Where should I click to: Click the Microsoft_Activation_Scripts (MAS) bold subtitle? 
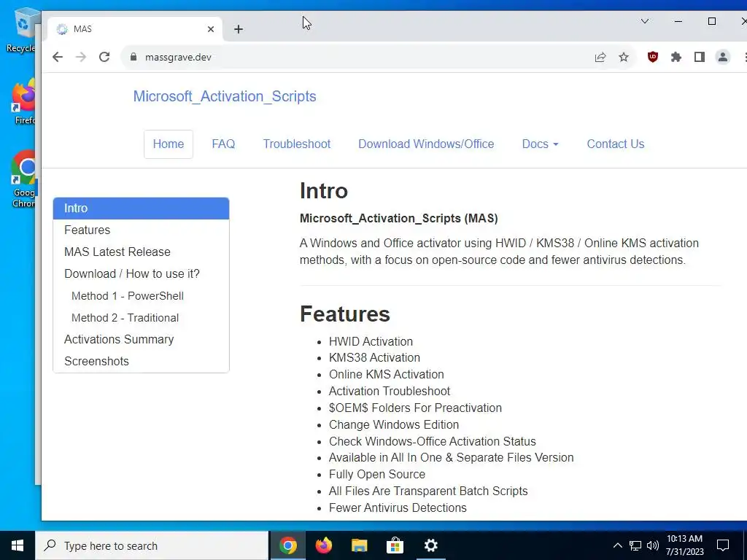(399, 219)
